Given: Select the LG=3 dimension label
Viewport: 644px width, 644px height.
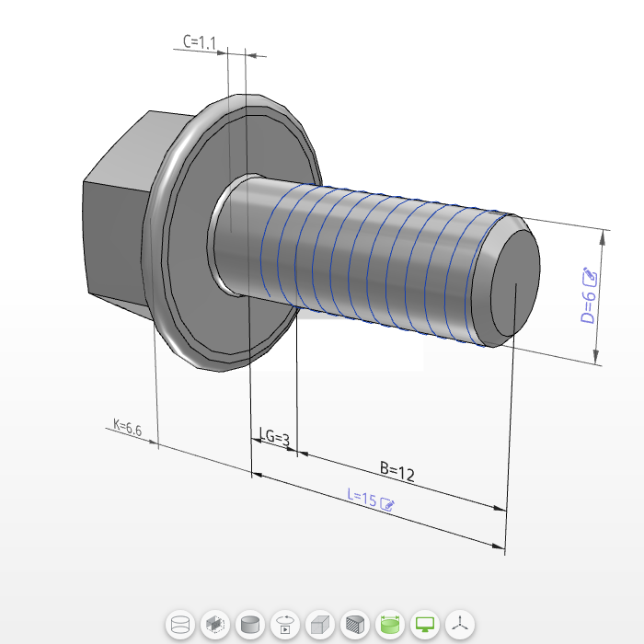Looking at the screenshot, I should (274, 437).
